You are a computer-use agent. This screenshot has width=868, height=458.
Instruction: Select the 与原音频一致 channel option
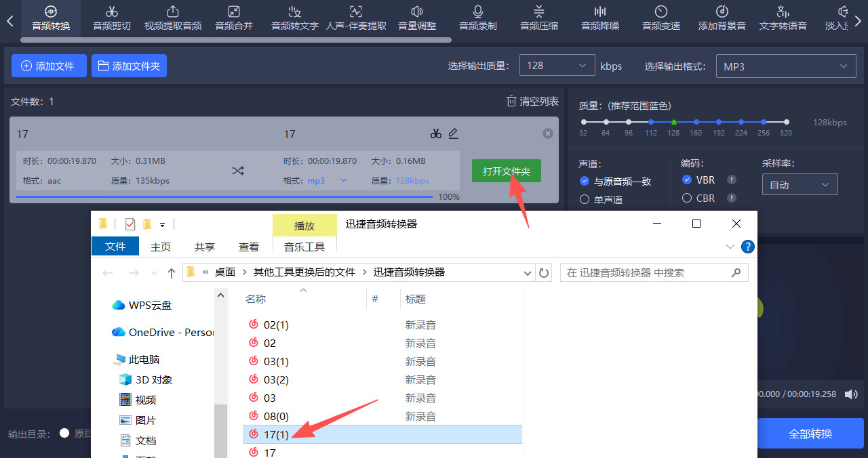pyautogui.click(x=585, y=181)
